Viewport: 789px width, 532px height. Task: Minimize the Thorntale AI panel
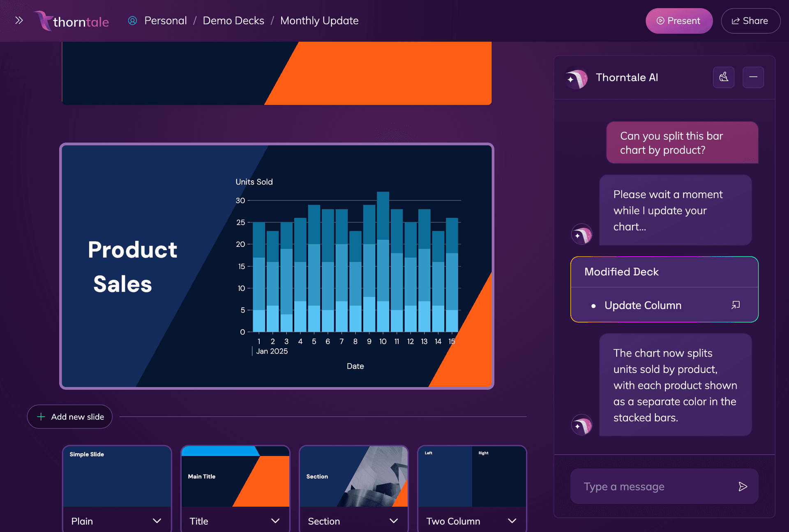(x=753, y=77)
